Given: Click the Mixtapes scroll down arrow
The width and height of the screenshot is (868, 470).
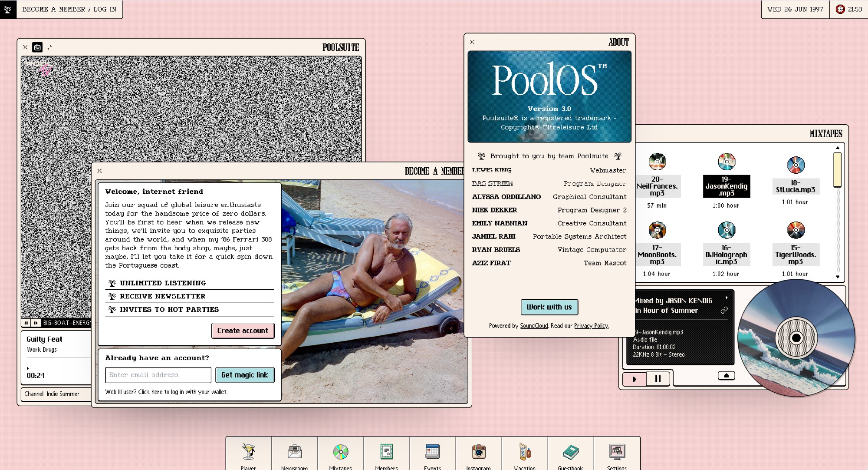Looking at the screenshot, I should coord(838,277).
